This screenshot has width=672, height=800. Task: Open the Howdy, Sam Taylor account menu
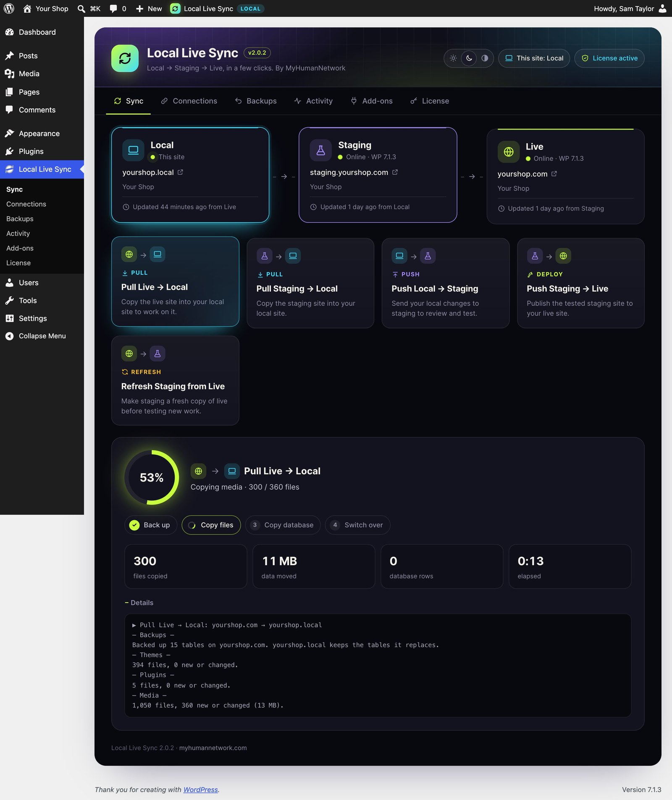pyautogui.click(x=630, y=9)
